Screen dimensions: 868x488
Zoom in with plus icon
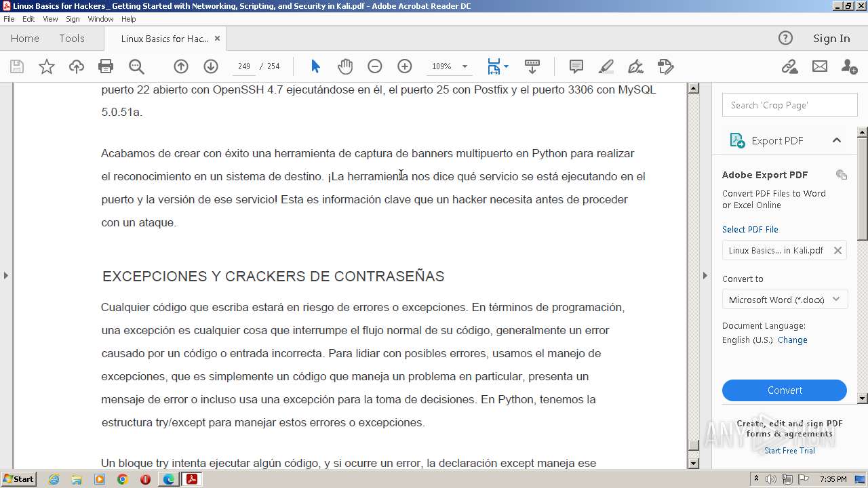[x=405, y=66]
